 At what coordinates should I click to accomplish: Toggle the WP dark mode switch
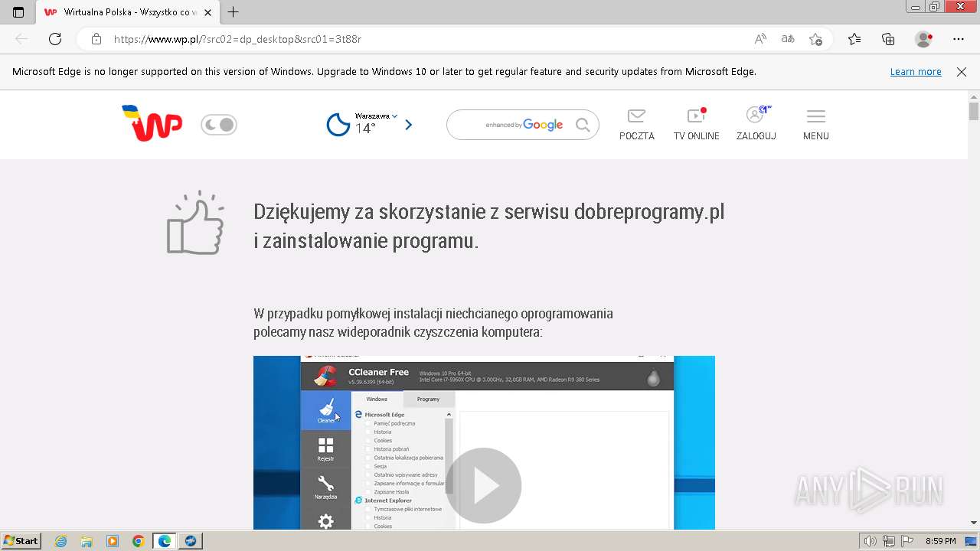point(219,125)
